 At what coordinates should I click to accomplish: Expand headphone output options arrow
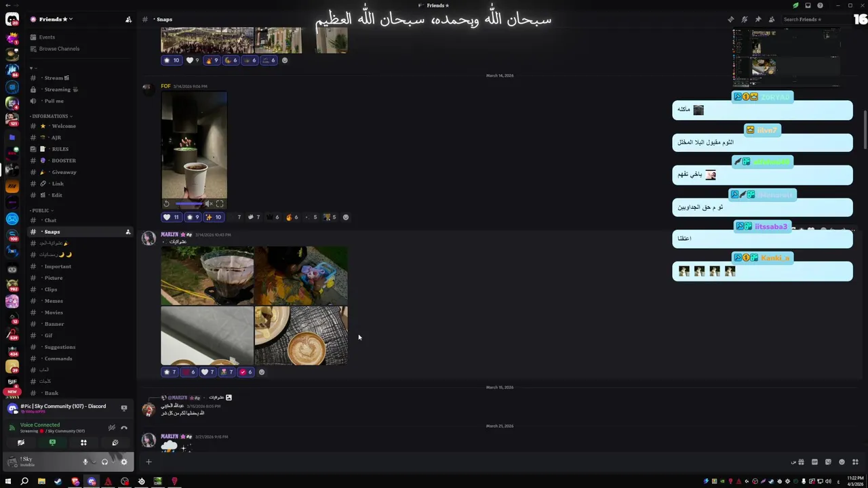113,462
